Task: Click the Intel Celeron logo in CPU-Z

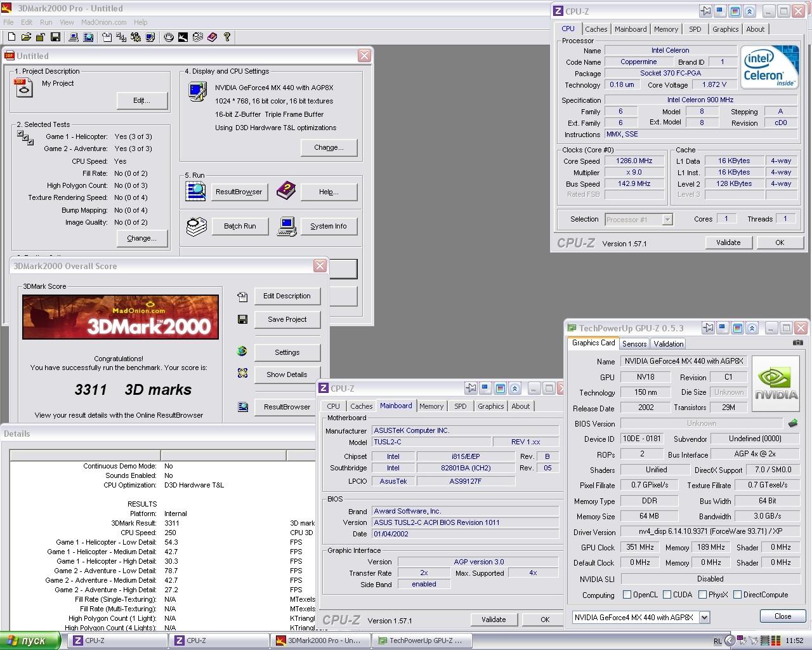Action: pos(769,67)
